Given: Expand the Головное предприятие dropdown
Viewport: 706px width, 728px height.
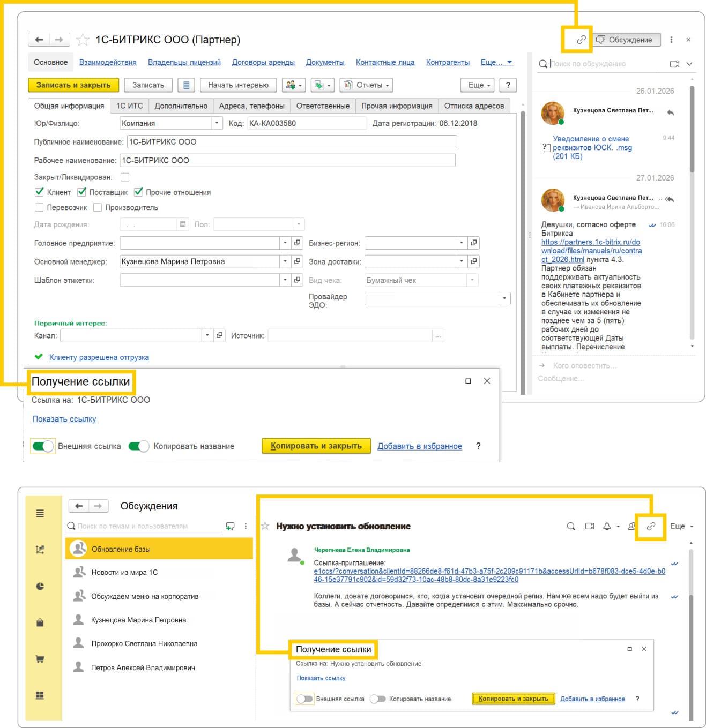Looking at the screenshot, I should click(x=285, y=243).
